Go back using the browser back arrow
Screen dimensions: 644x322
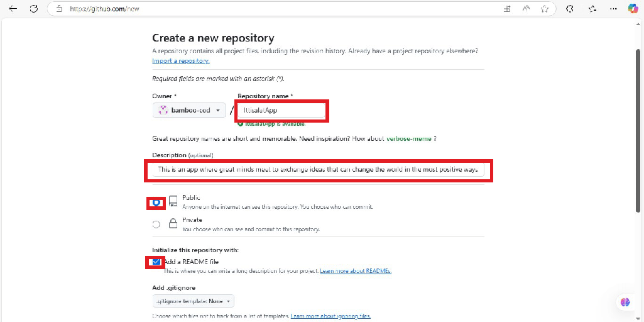(13, 9)
